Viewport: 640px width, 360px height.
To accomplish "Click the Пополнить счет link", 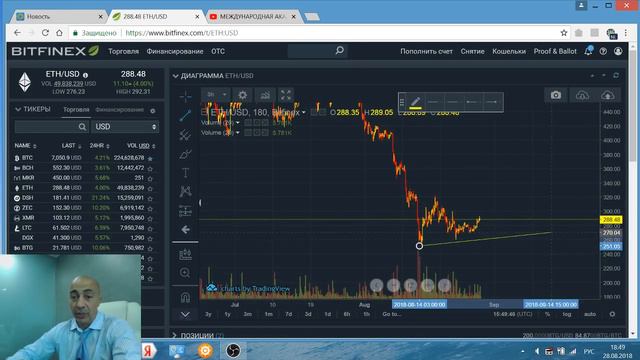I will pyautogui.click(x=426, y=51).
